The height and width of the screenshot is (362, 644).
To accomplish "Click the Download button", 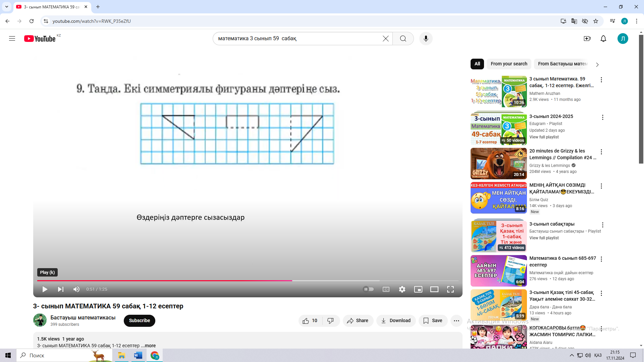I will coord(396,321).
